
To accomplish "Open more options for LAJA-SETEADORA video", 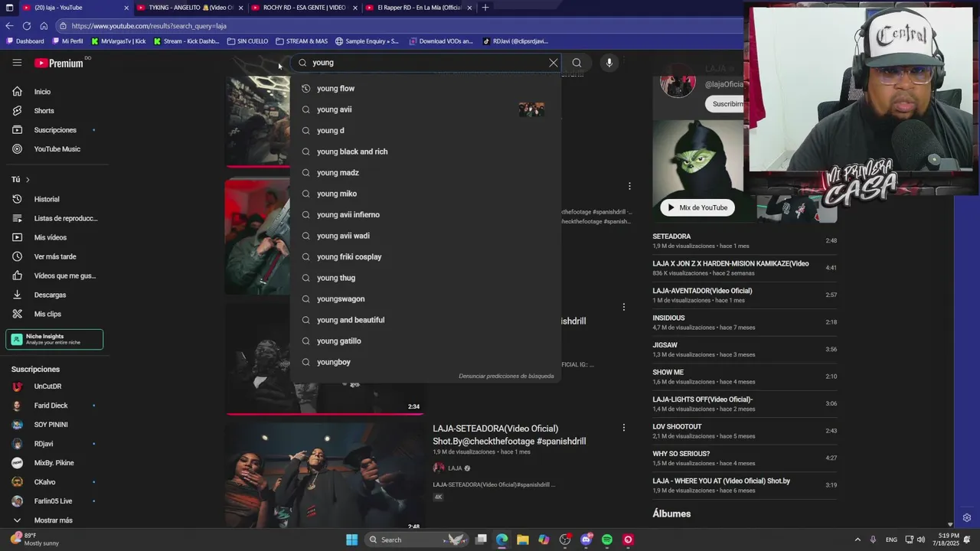I will [x=623, y=428].
